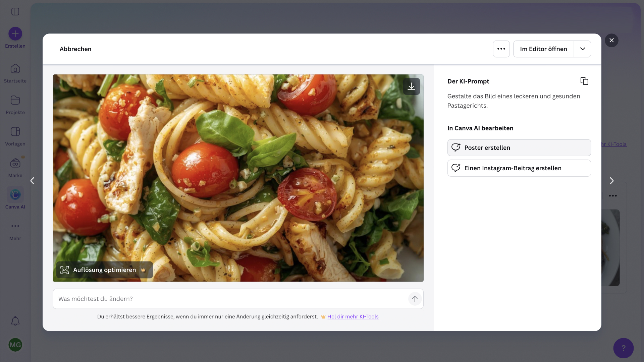The width and height of the screenshot is (644, 362).
Task: Go to the next image with the right chevron
Action: (x=611, y=181)
